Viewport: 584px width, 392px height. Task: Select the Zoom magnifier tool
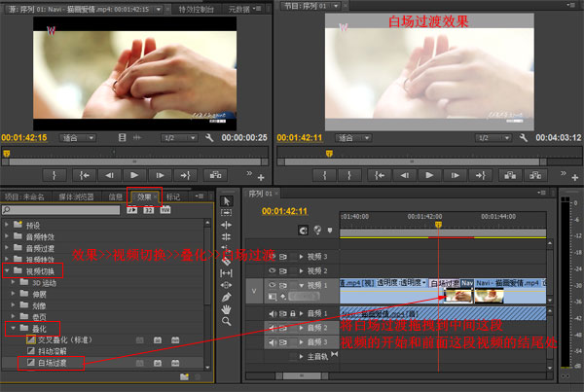point(227,321)
